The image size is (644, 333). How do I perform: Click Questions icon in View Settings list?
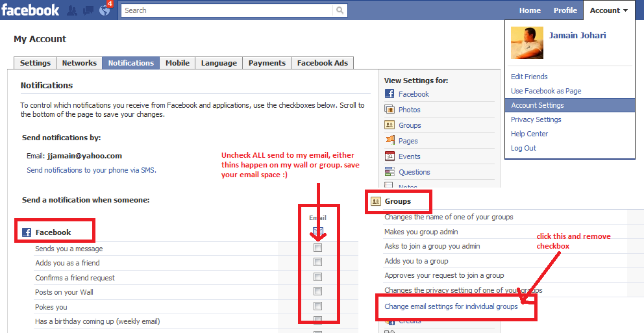tap(390, 171)
